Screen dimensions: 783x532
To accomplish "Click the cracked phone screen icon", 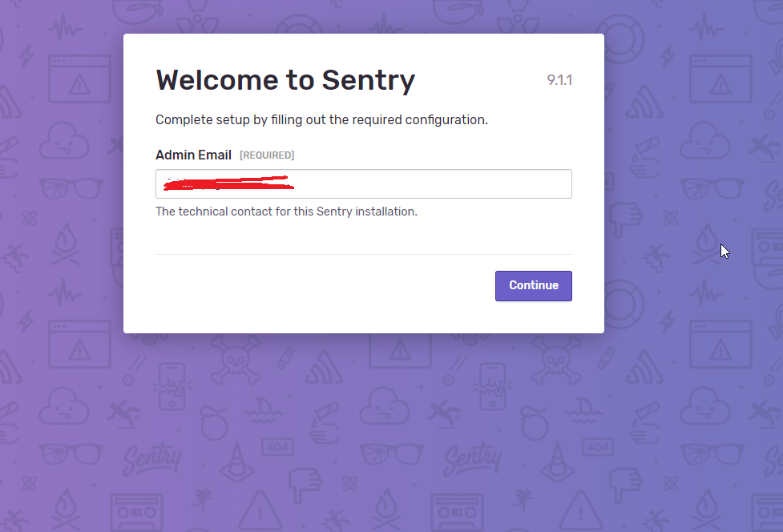I will (x=172, y=386).
